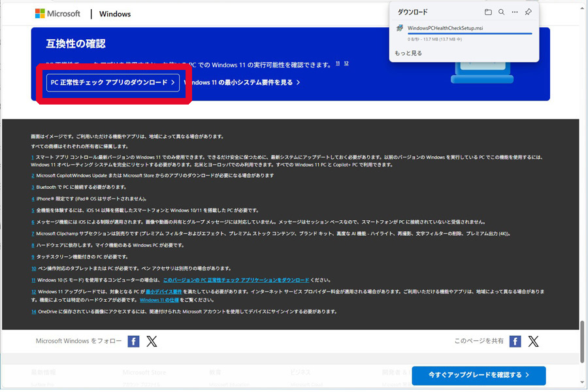Image resolution: width=588 pixels, height=392 pixels.
Task: Click footnote number 10 about ペン操作
Action: tap(34, 269)
